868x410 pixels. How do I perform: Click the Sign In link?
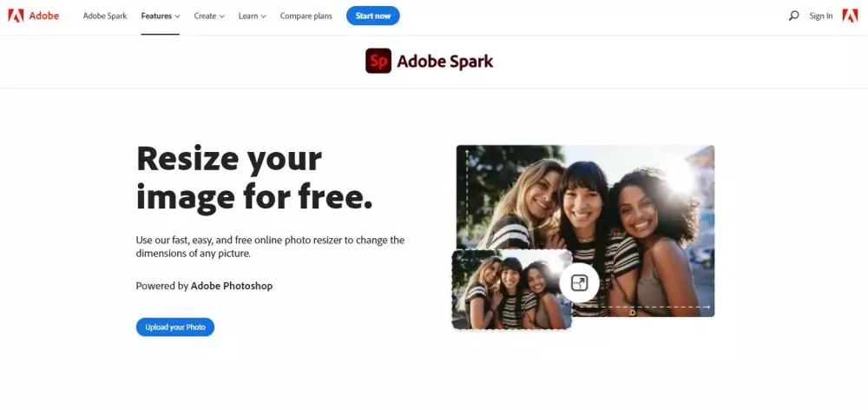click(x=820, y=16)
